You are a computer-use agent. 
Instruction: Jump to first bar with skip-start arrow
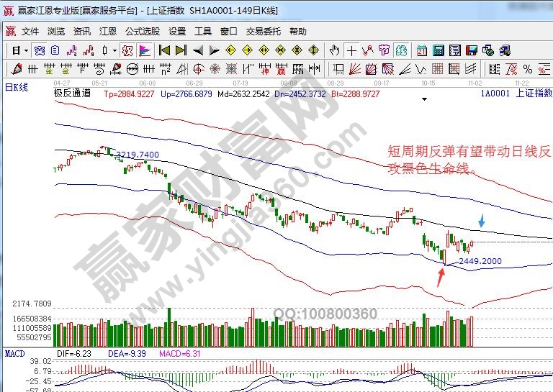[164, 50]
